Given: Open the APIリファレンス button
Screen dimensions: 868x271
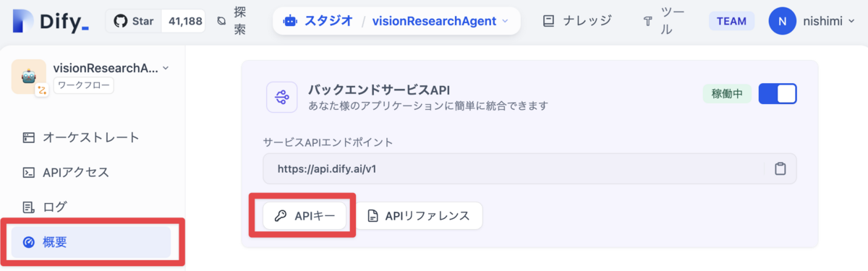Looking at the screenshot, I should tap(419, 215).
